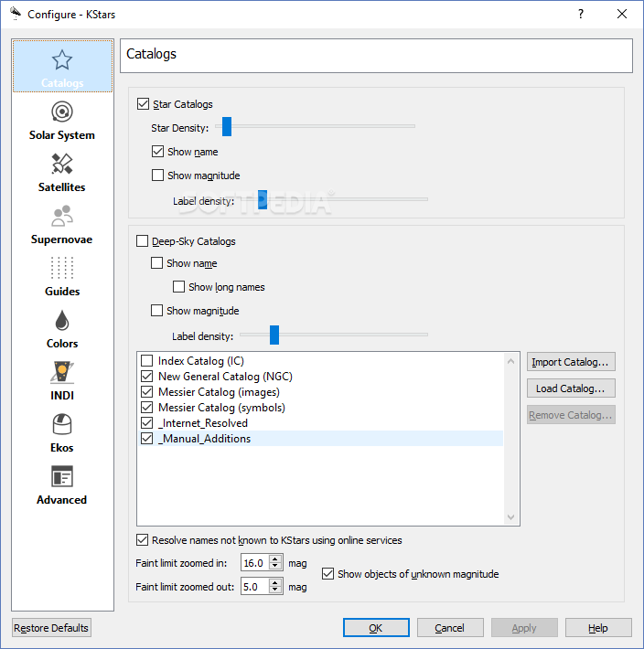This screenshot has height=649, width=644.
Task: Click catalog list scroll down arrow
Action: pyautogui.click(x=510, y=517)
